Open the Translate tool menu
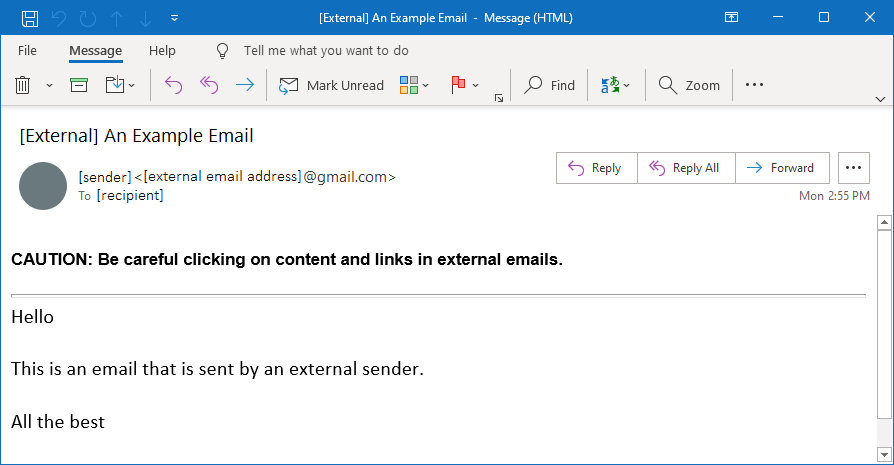 [611, 86]
